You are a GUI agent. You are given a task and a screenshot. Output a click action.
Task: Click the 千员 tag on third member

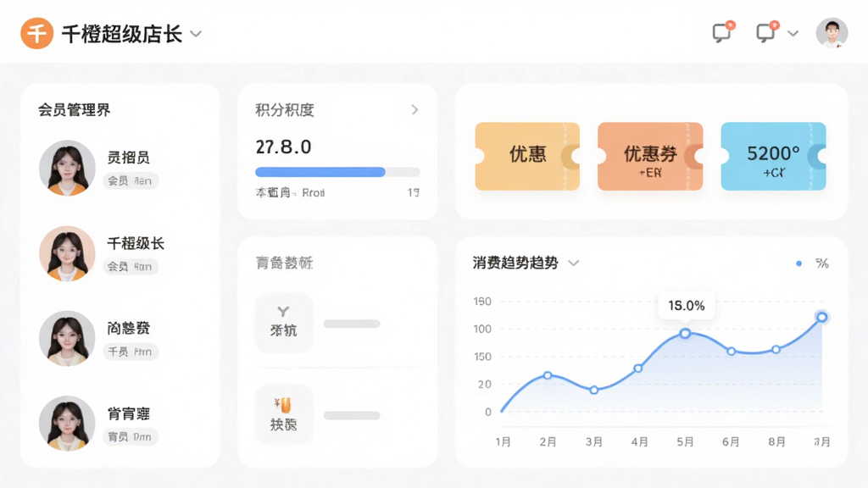[131, 352]
